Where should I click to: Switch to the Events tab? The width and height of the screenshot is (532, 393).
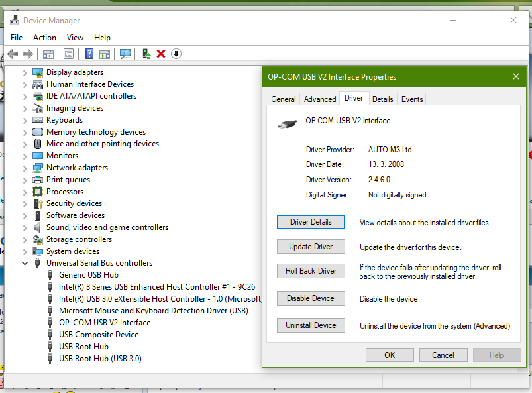pyautogui.click(x=411, y=99)
